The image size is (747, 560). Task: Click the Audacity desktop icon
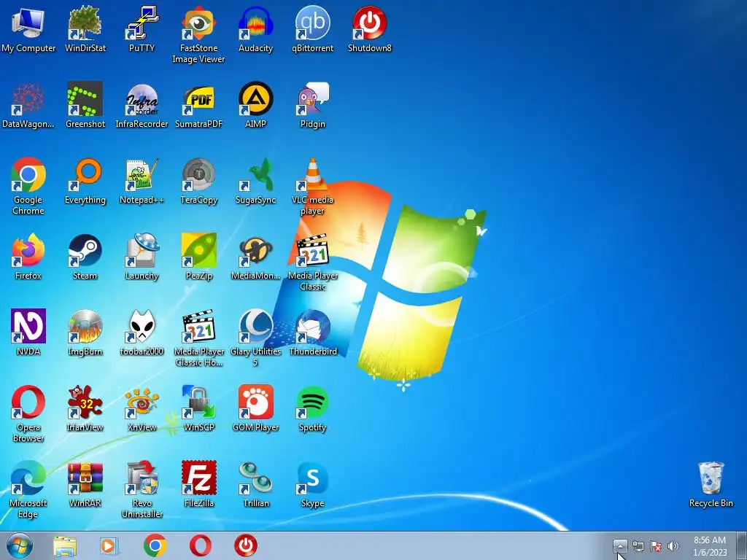255,29
